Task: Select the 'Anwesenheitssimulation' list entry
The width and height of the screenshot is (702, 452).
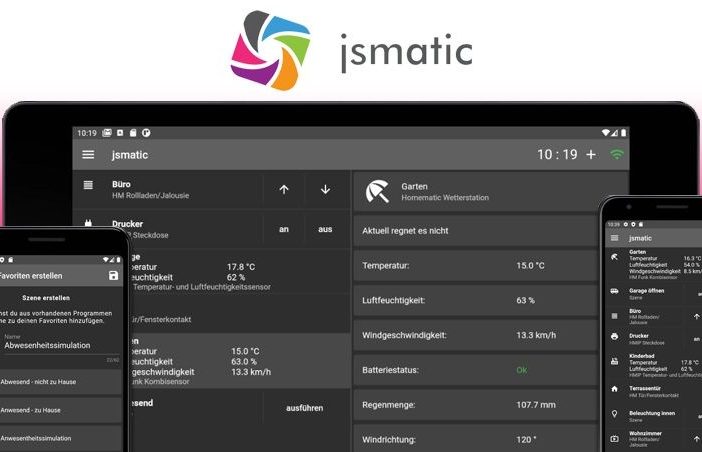Action: (61, 438)
